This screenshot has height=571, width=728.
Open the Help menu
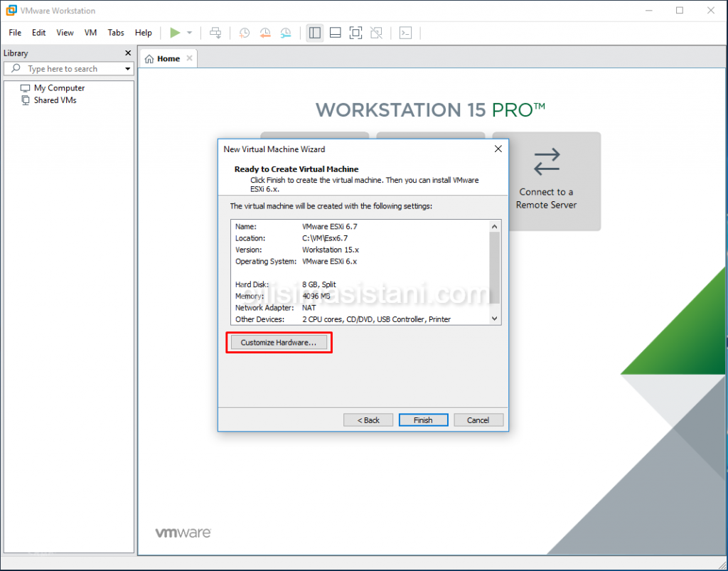144,33
